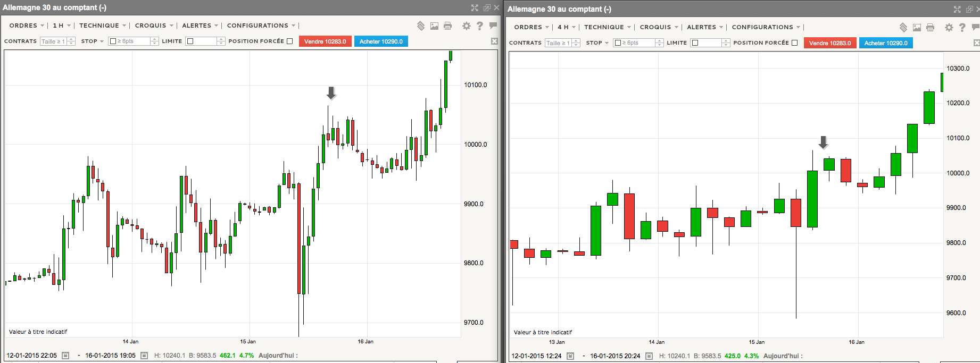Open help question mark in 1 H chart window
Image resolution: width=980 pixels, height=363 pixels.
tap(480, 26)
